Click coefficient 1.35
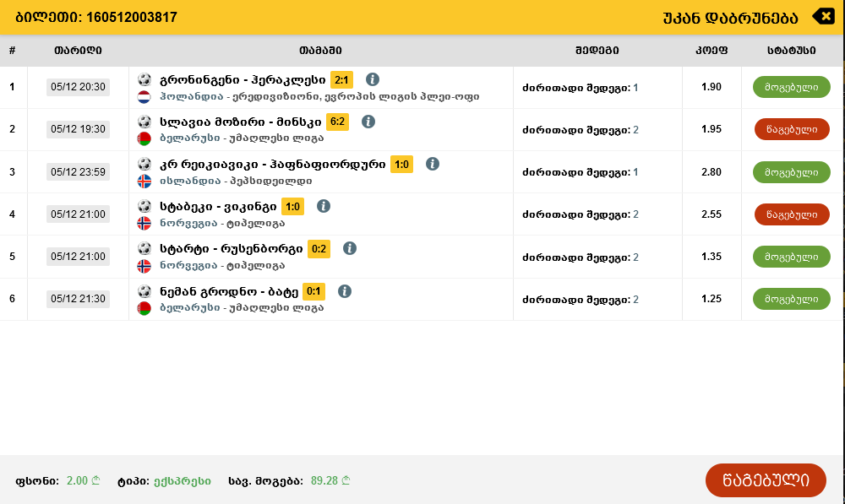 pyautogui.click(x=711, y=257)
